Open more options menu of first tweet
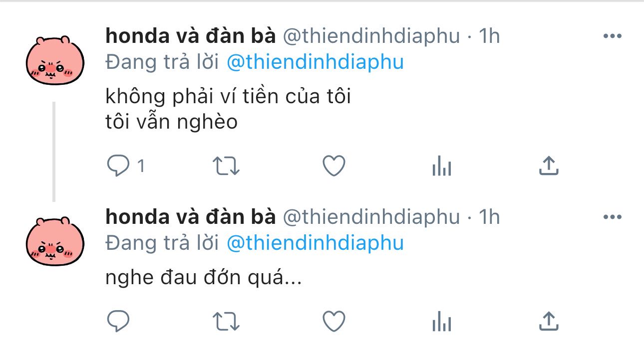 tap(613, 36)
